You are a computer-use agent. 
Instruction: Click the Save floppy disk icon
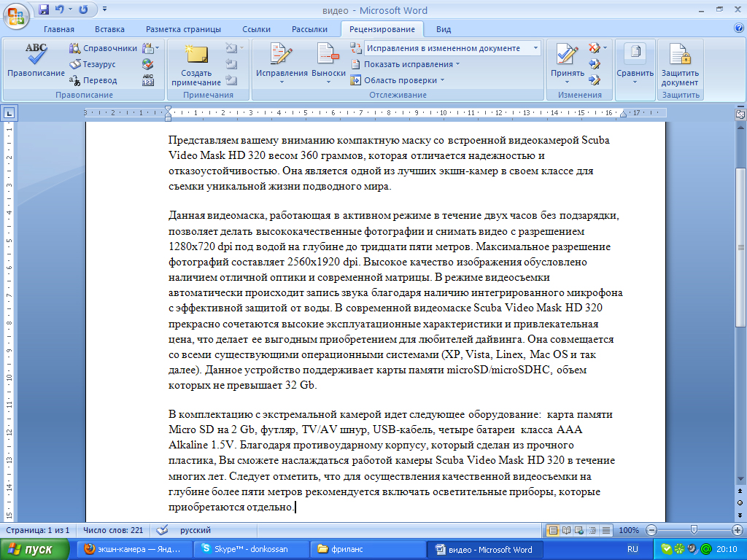click(44, 9)
